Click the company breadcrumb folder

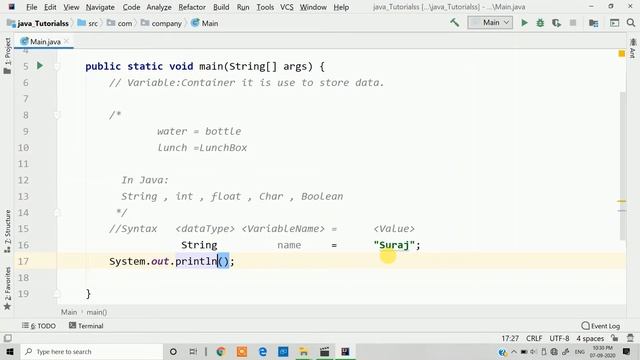[162, 23]
